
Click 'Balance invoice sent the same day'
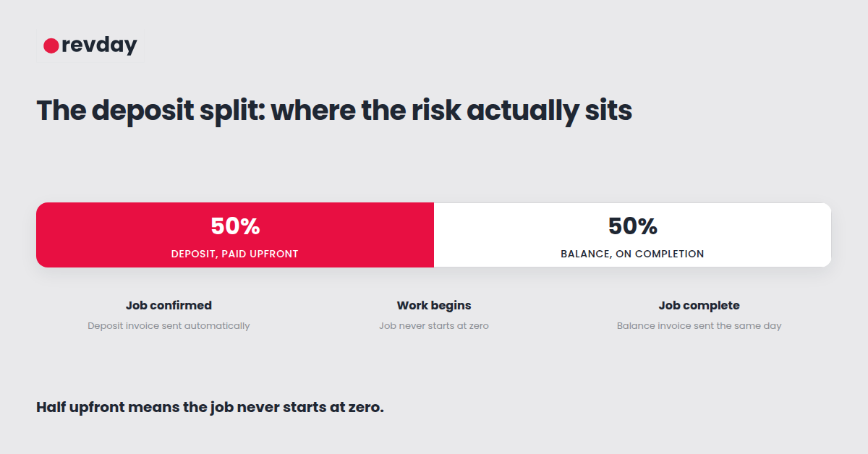pos(699,325)
